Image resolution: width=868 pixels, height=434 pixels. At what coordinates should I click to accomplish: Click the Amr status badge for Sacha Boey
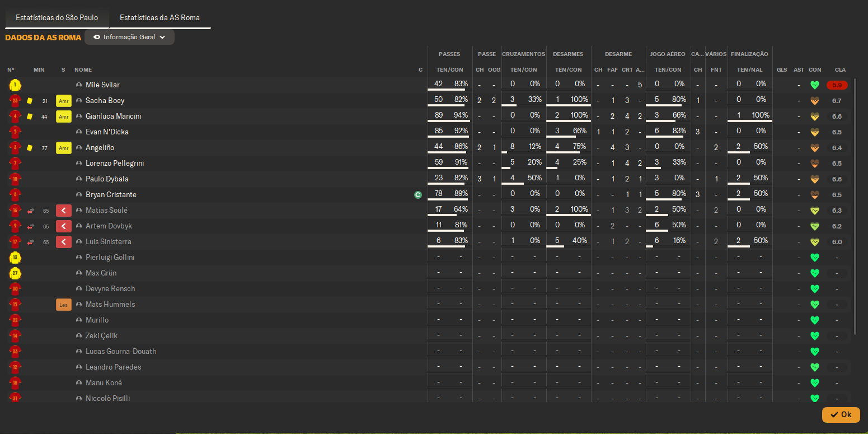(x=64, y=101)
